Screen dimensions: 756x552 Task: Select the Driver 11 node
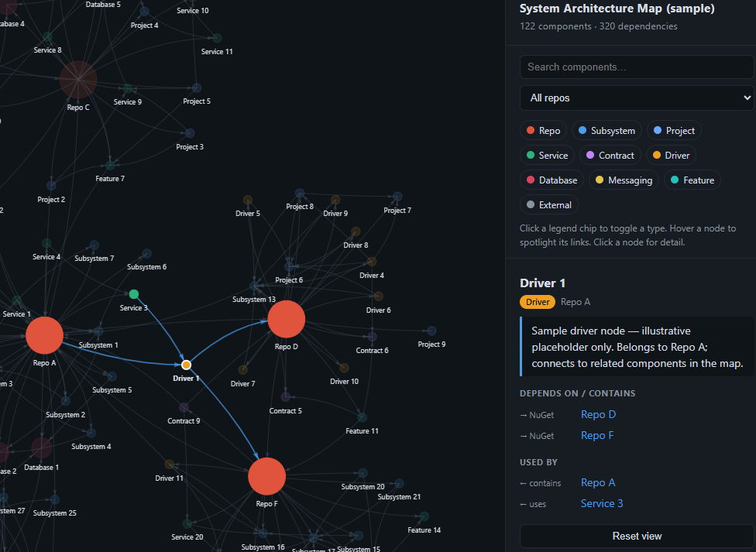[x=169, y=465]
